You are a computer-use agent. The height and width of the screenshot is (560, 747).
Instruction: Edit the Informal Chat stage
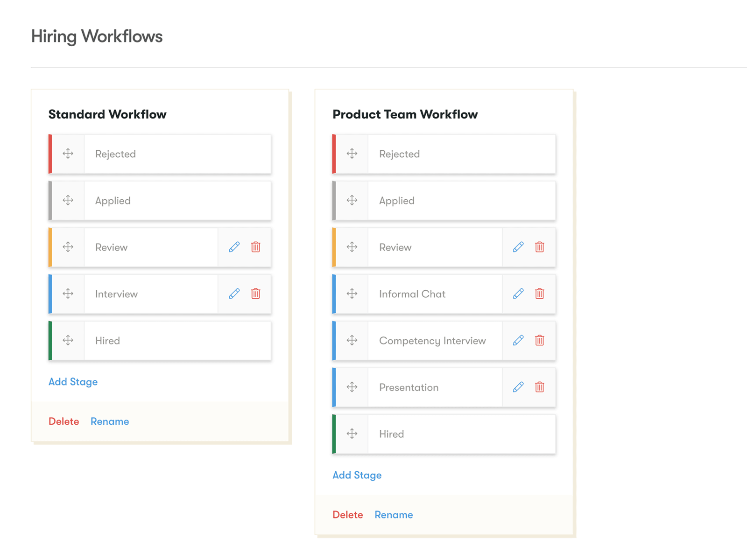[x=518, y=294]
